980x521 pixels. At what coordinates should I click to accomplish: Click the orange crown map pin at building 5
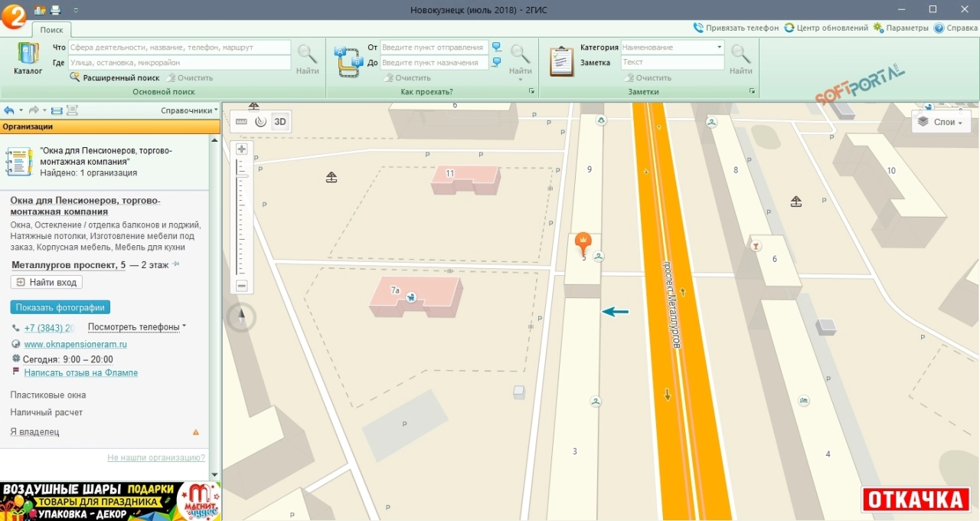[x=583, y=244]
